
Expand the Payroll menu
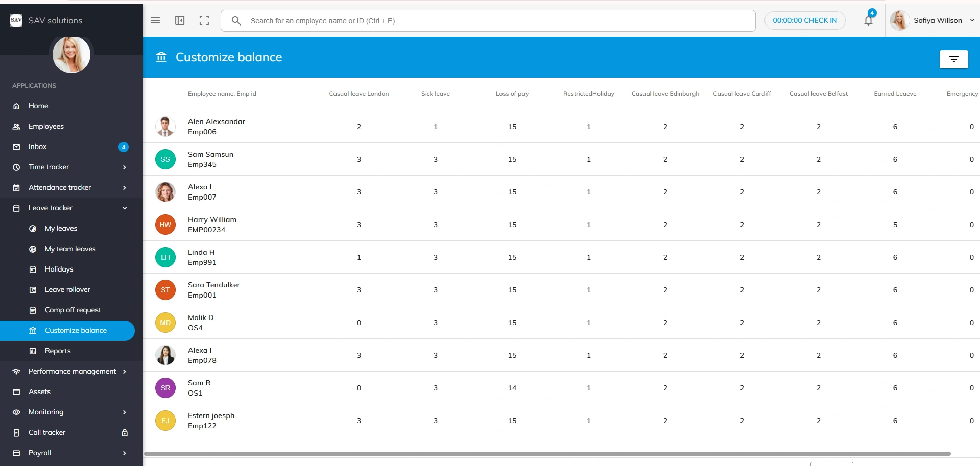(x=124, y=453)
